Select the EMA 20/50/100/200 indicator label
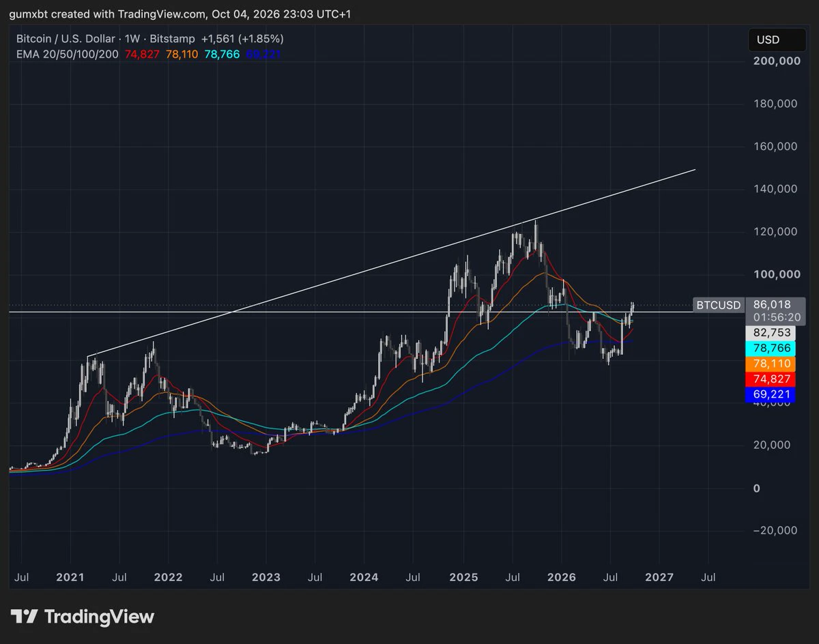The image size is (819, 644). click(68, 54)
